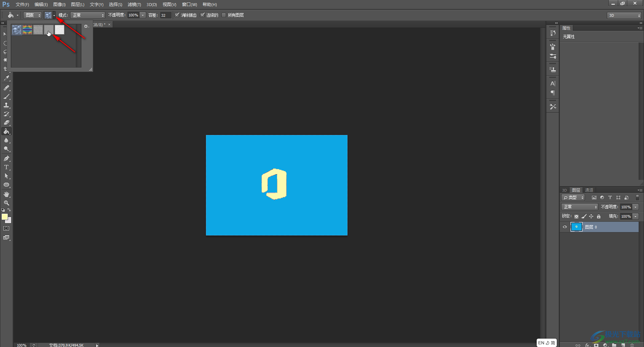This screenshot has width=644, height=347.
Task: Toggle lock image pixels brush icon
Action: (x=584, y=216)
